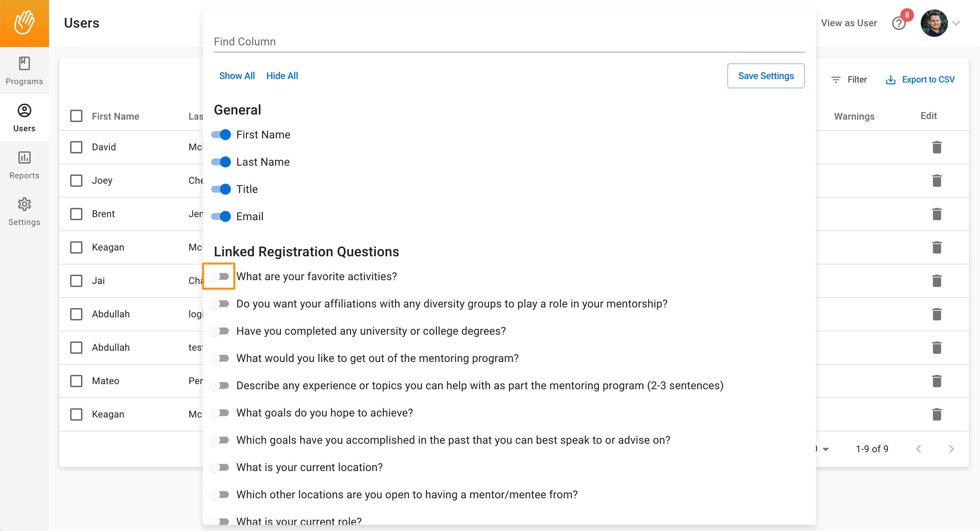This screenshot has width=980, height=531.
Task: Click the Hide All link
Action: (282, 76)
